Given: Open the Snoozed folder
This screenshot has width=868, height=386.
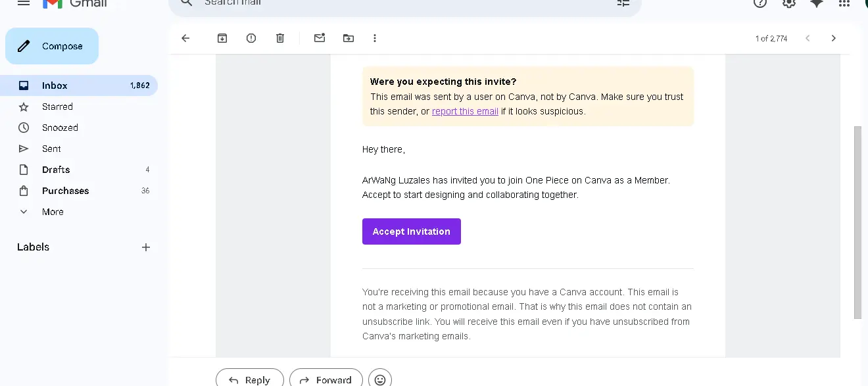Looking at the screenshot, I should click(79, 128).
